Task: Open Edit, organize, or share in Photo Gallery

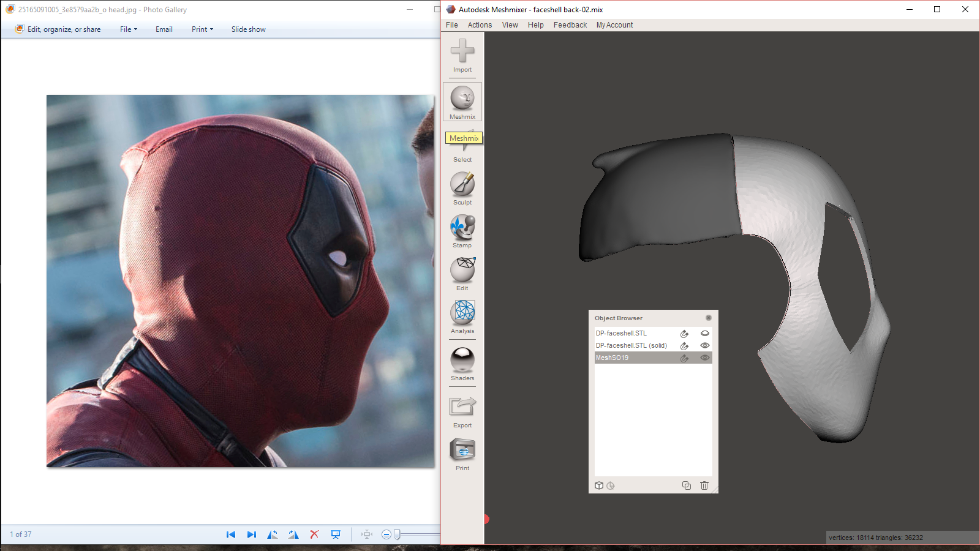Action: click(x=58, y=29)
